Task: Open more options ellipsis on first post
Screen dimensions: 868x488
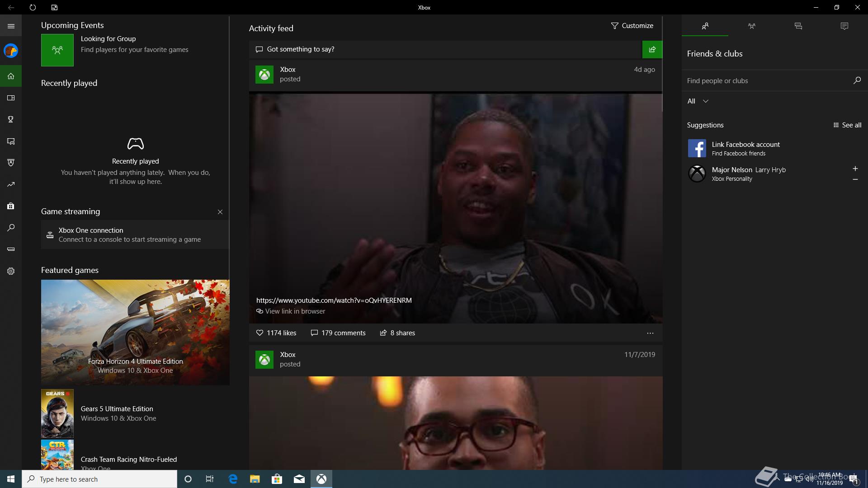Action: tap(650, 333)
